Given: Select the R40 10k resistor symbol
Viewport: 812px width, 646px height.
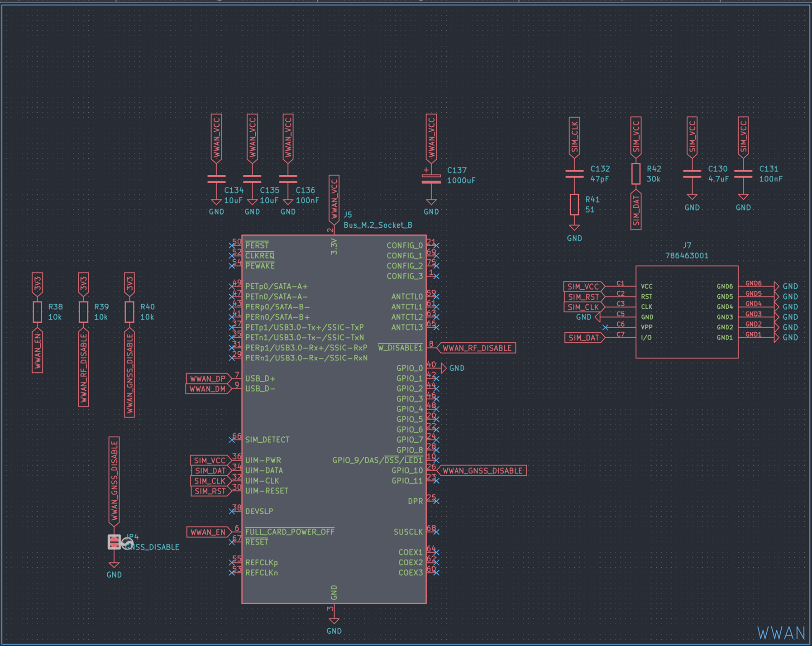Looking at the screenshot, I should [129, 312].
